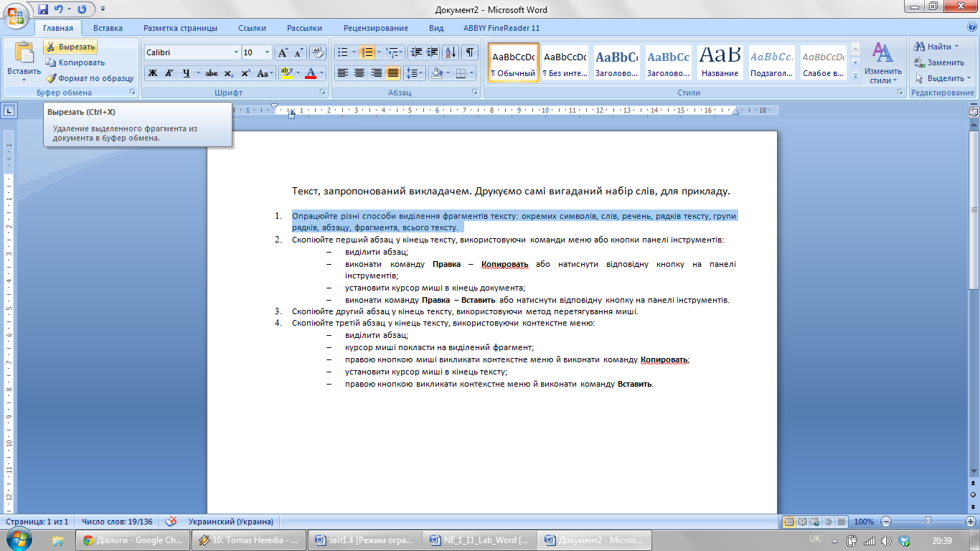
Task: Toggle bold (Ж) formatting
Action: point(153,73)
